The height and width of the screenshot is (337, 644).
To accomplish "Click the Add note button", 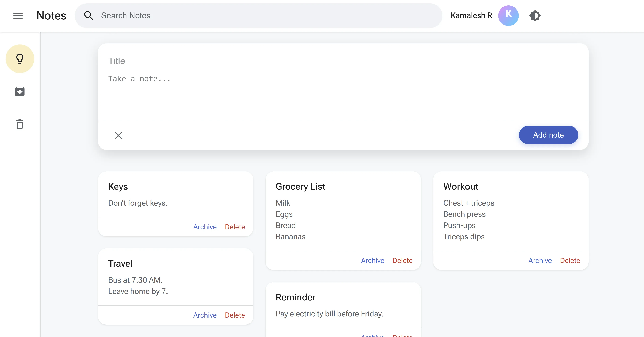I will 548,135.
